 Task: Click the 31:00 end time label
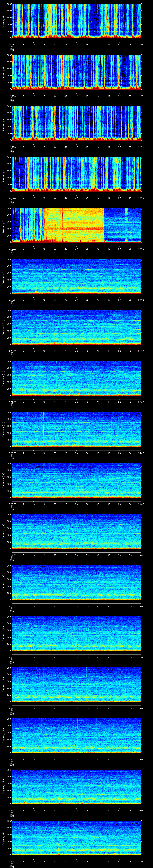tap(141, 861)
